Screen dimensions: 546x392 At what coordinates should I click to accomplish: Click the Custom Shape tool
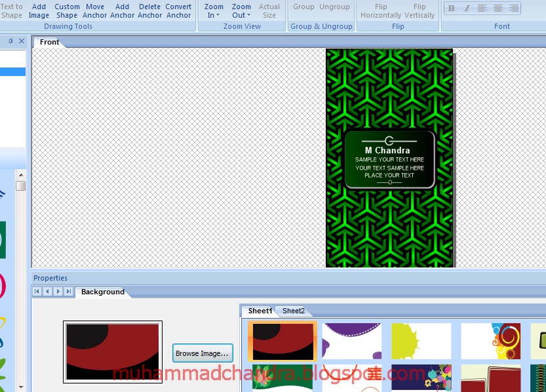coord(67,10)
